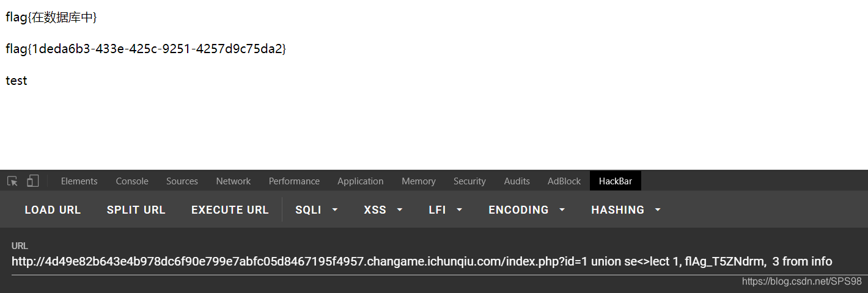Image resolution: width=868 pixels, height=293 pixels.
Task: Open the Memory tab
Action: tap(419, 181)
